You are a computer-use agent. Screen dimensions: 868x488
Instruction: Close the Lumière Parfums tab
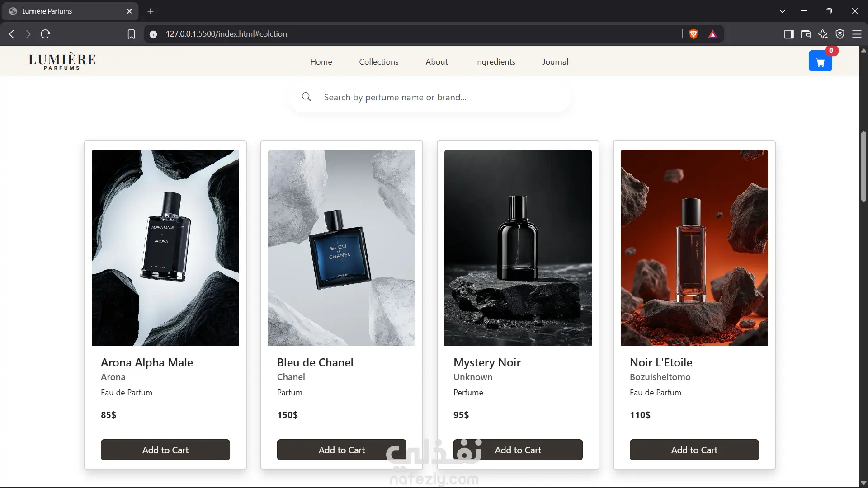(129, 11)
